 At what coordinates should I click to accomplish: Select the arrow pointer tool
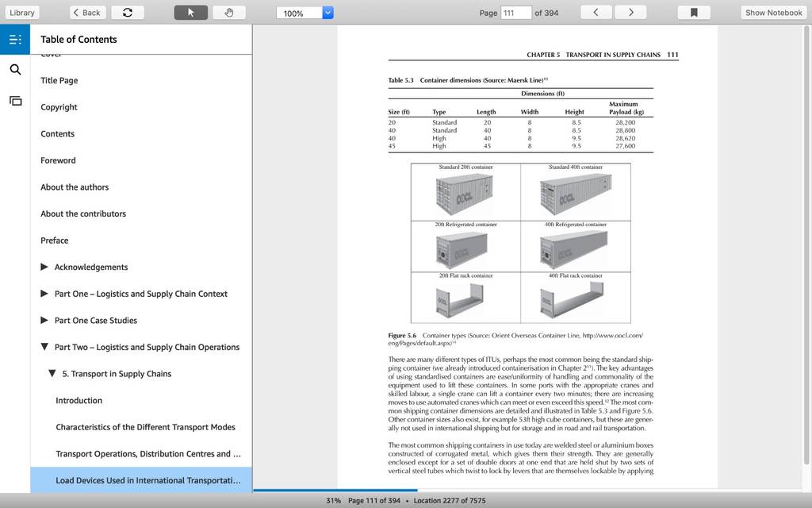pos(190,13)
